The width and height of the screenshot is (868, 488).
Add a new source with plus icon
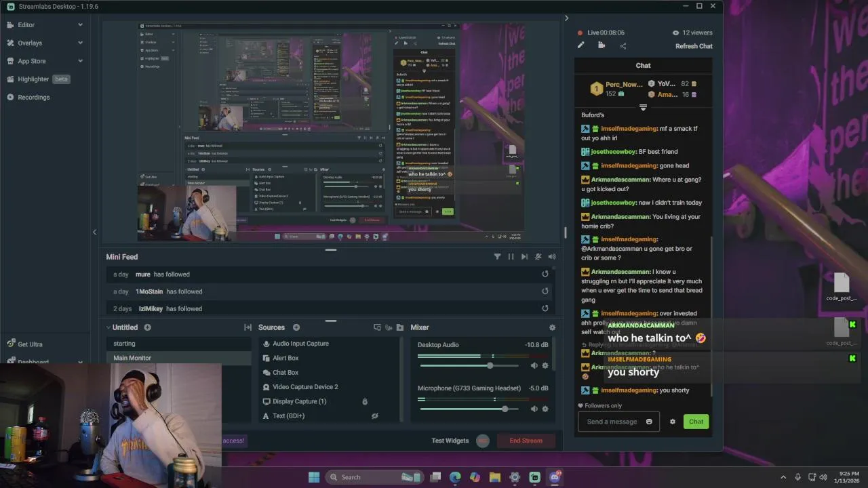coord(296,327)
